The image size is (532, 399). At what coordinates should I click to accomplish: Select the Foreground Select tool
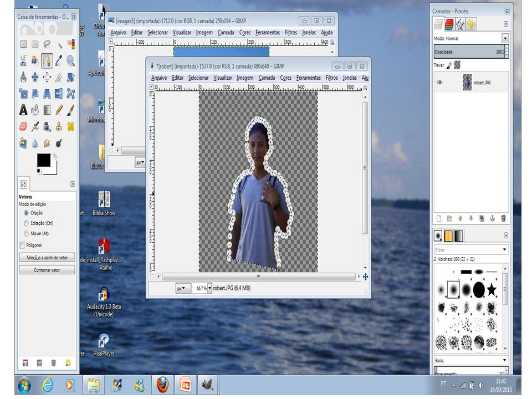(35, 61)
